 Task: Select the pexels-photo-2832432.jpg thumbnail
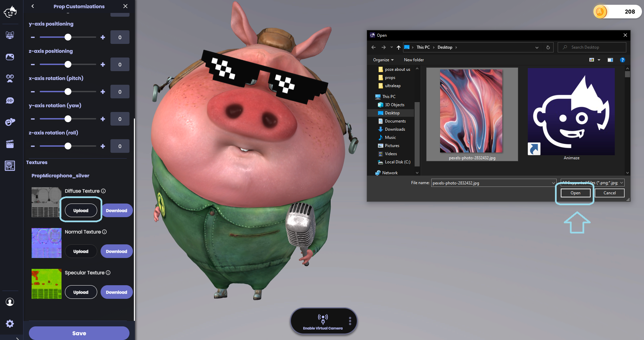(x=471, y=111)
